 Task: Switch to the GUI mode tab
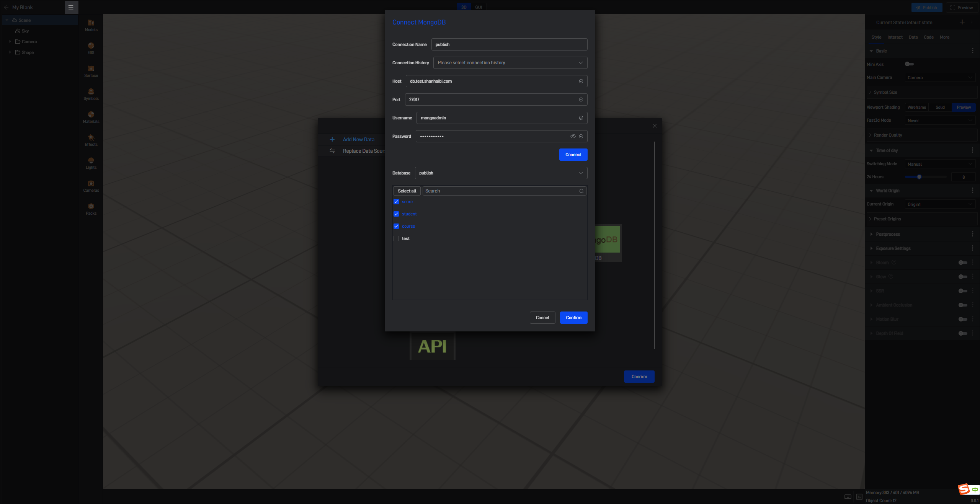click(x=479, y=7)
